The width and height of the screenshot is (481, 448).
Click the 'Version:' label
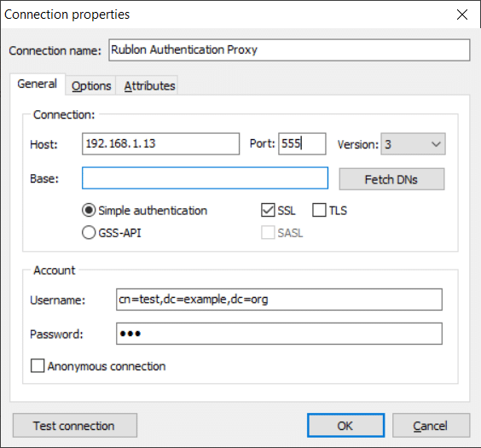(358, 144)
